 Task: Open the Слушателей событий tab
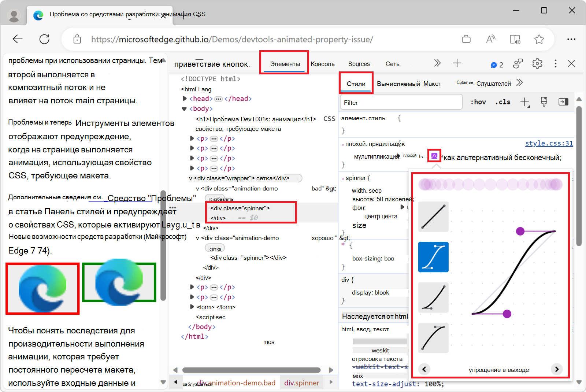click(483, 83)
